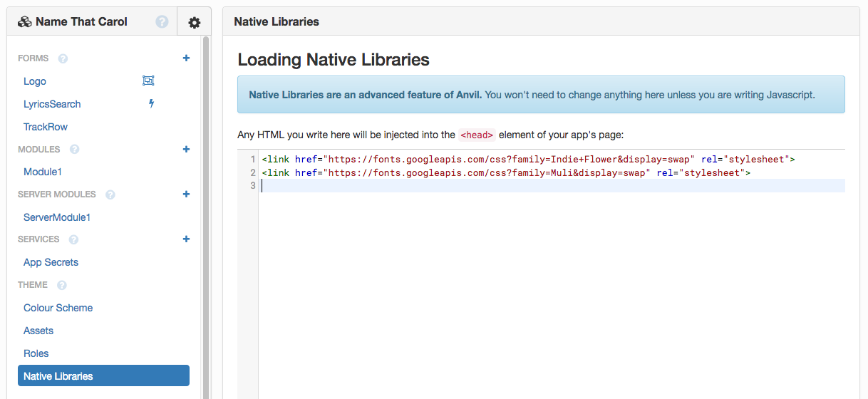Image resolution: width=868 pixels, height=399 pixels.
Task: Click the startup lightning icon on LyricsSearch
Action: pos(151,104)
